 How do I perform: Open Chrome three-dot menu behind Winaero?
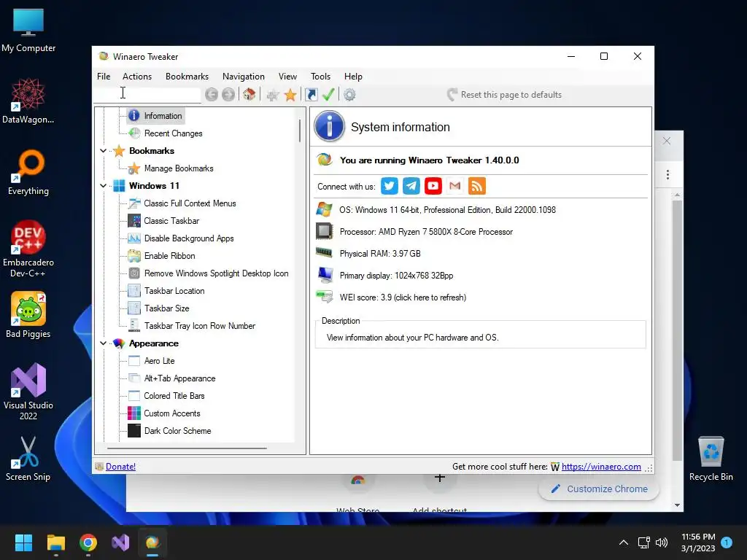tap(667, 175)
